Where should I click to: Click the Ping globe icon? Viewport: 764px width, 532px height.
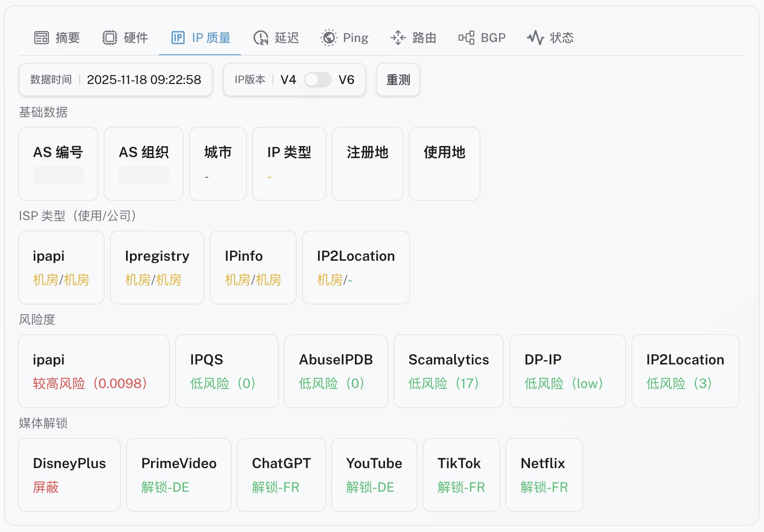pos(329,38)
